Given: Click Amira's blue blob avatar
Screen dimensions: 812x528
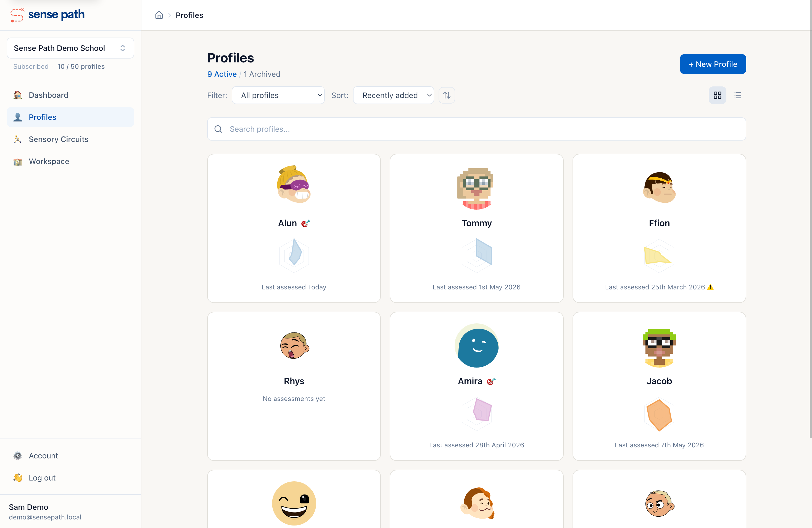Looking at the screenshot, I should pyautogui.click(x=476, y=345).
